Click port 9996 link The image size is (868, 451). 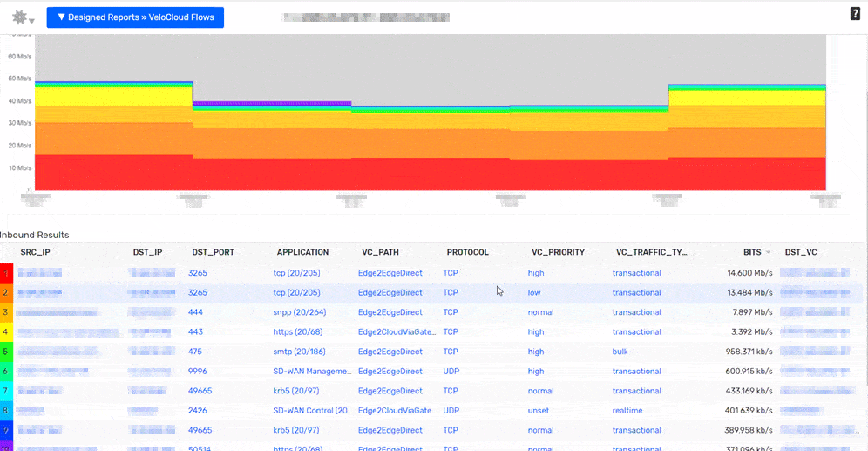click(x=198, y=372)
